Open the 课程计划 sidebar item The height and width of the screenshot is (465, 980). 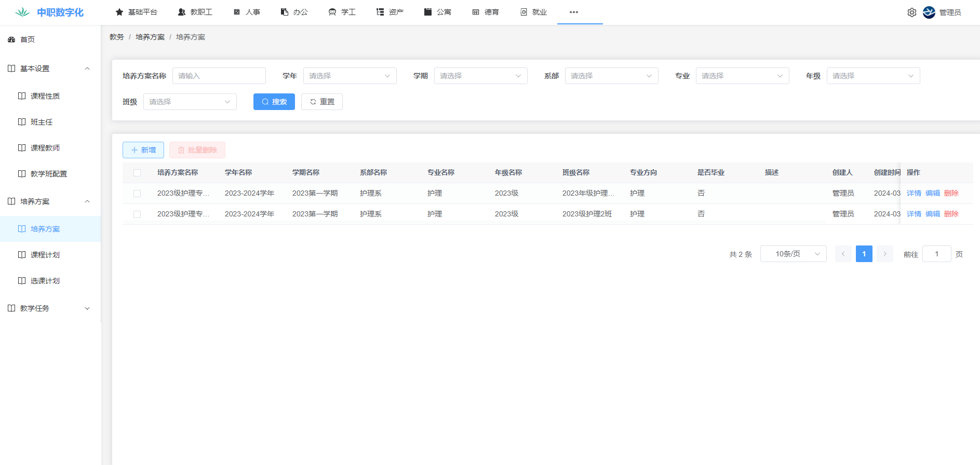click(45, 255)
